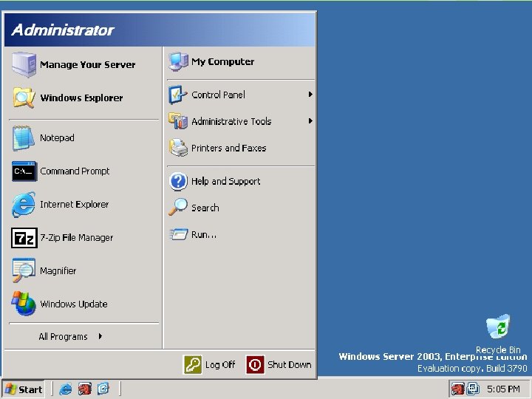Open Recycle Bin on the desktop
This screenshot has width=532, height=399.
click(x=498, y=334)
